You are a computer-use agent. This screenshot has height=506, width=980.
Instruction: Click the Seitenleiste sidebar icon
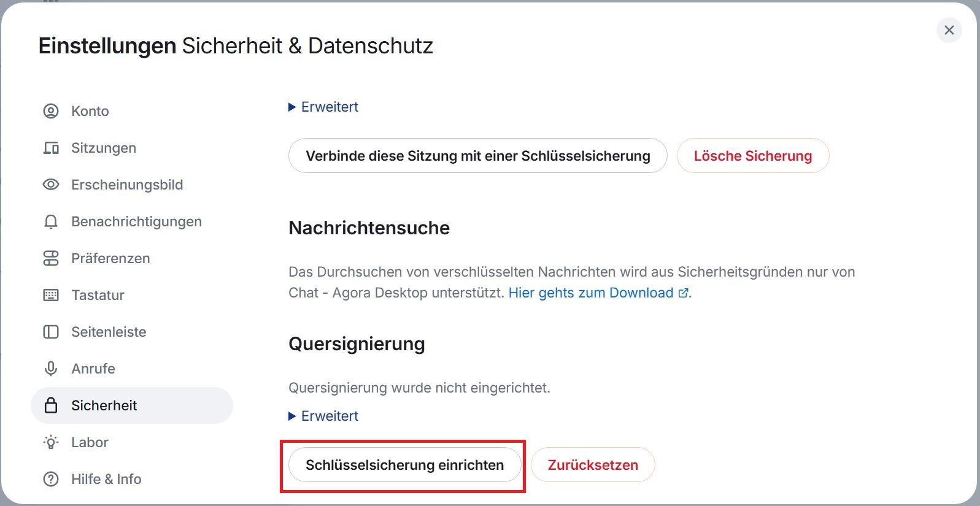pos(51,332)
